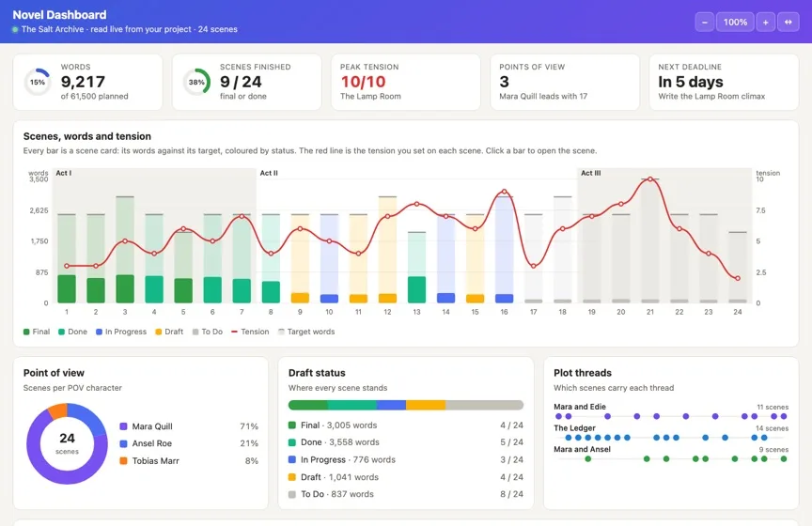Click the Points of View card value 3

504,82
